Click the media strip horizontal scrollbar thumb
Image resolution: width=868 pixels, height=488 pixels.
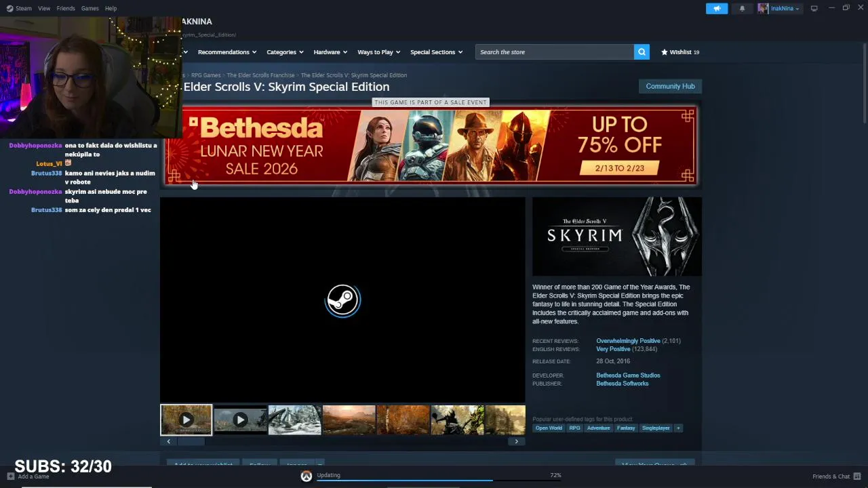[190, 441]
